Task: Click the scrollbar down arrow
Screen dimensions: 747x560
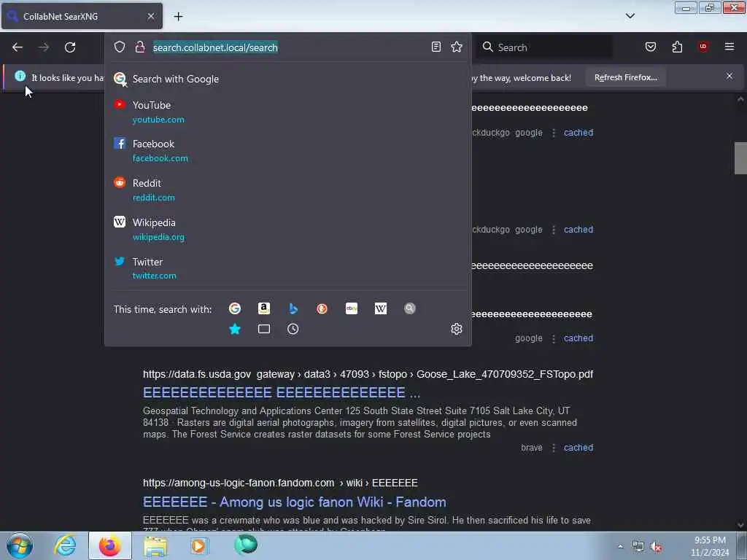Action: tap(740, 525)
